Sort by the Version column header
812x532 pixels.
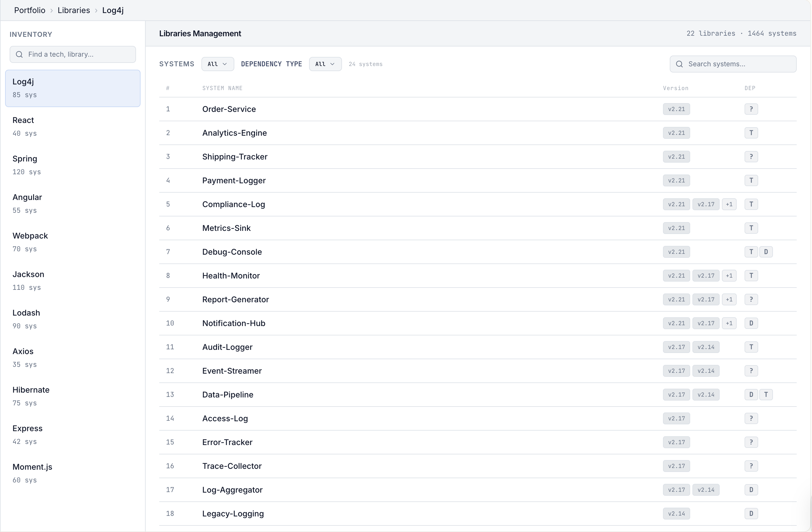[x=675, y=88]
